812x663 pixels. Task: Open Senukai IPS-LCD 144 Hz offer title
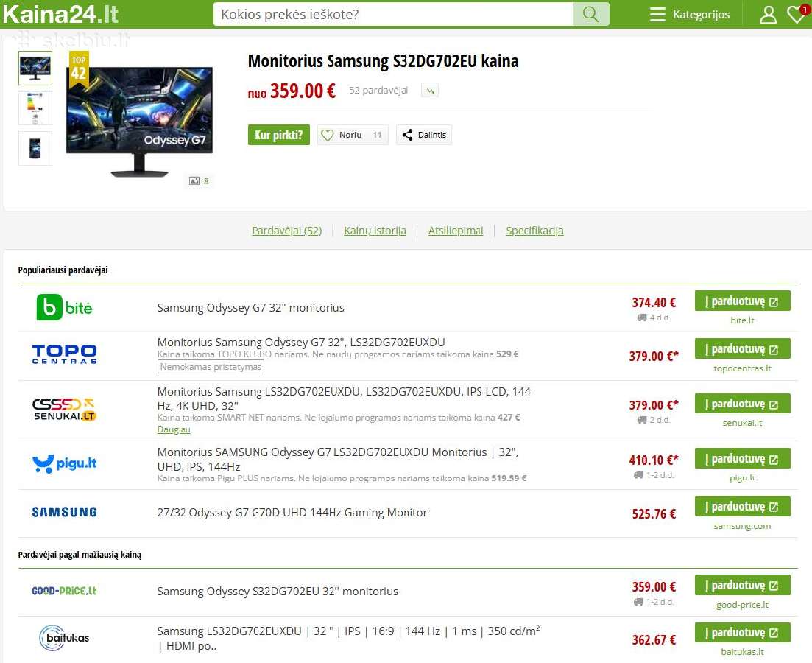[344, 398]
